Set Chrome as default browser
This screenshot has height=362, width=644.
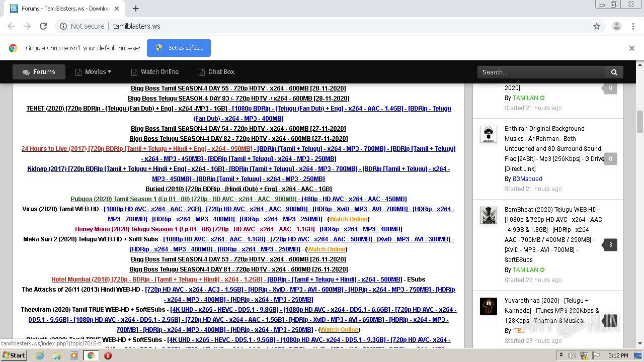point(179,48)
